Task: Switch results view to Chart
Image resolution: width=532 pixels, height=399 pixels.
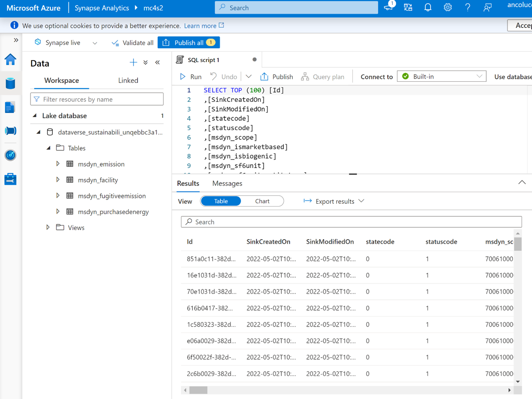Action: [262, 201]
